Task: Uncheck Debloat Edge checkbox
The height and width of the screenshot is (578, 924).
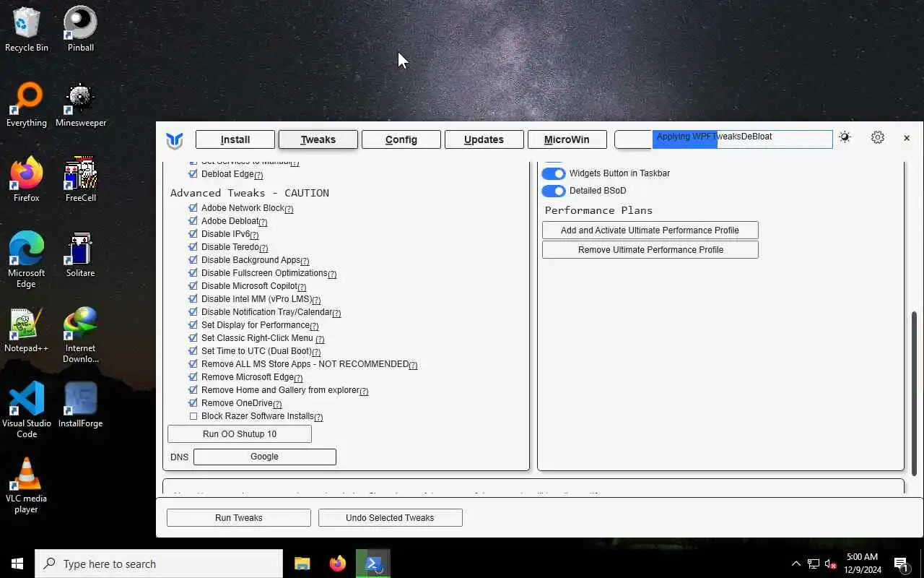Action: (x=193, y=174)
